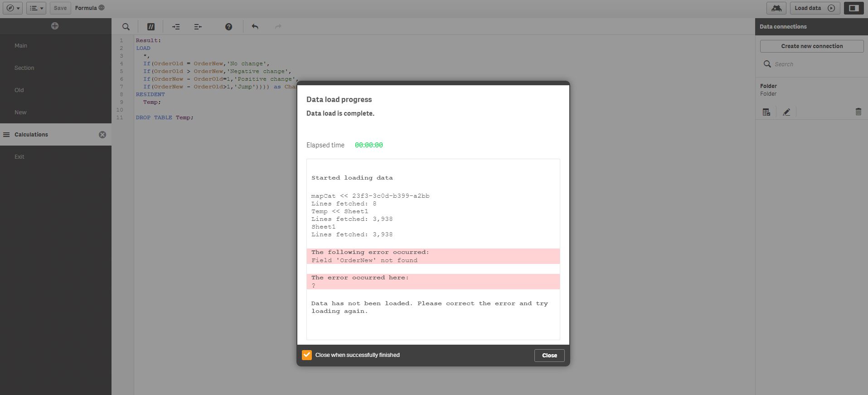Open the help mode icon
This screenshot has width=868, height=395.
[229, 27]
